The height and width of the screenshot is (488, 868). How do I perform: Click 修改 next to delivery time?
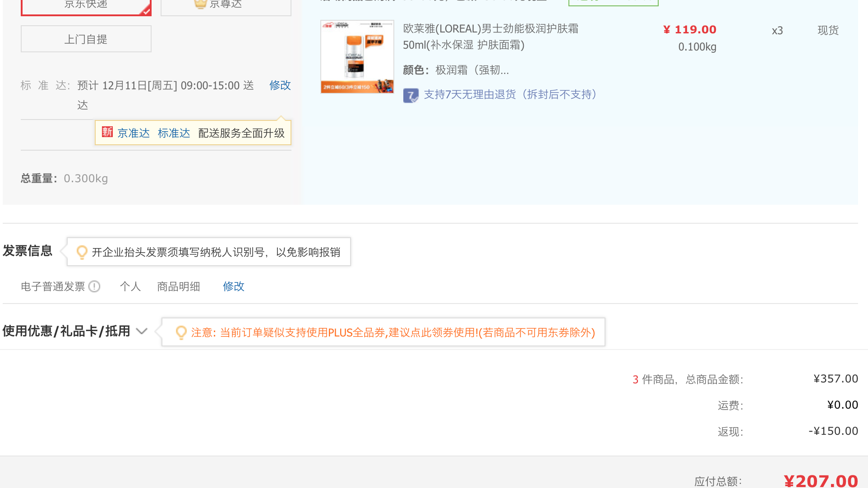[x=280, y=85]
